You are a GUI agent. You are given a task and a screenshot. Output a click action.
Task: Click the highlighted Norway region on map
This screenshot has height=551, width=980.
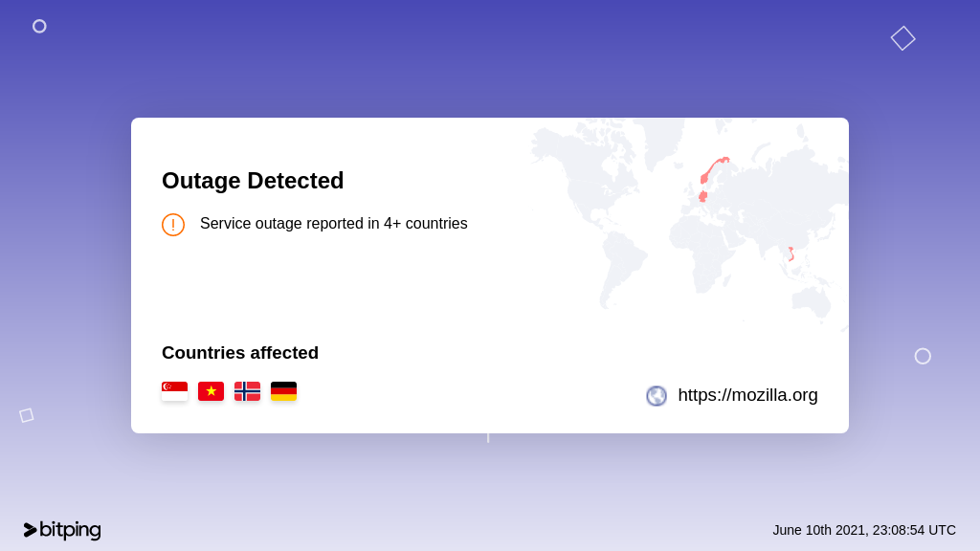click(714, 169)
